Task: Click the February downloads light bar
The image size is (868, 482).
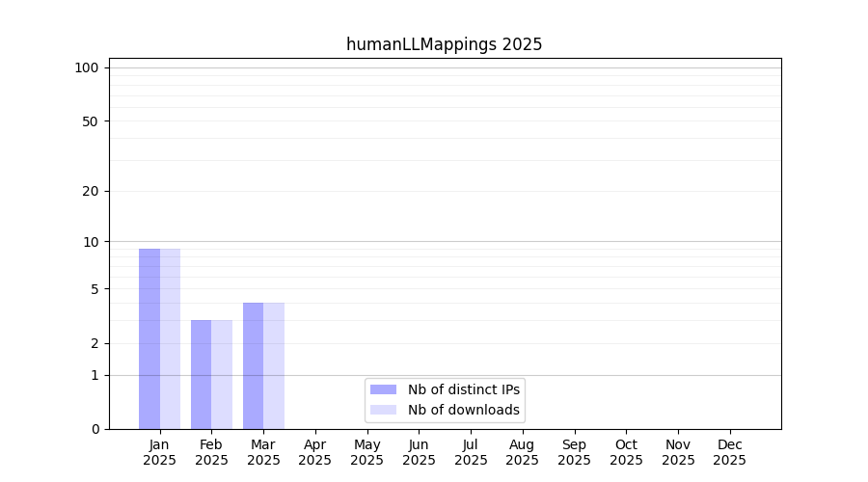Action: (222, 374)
